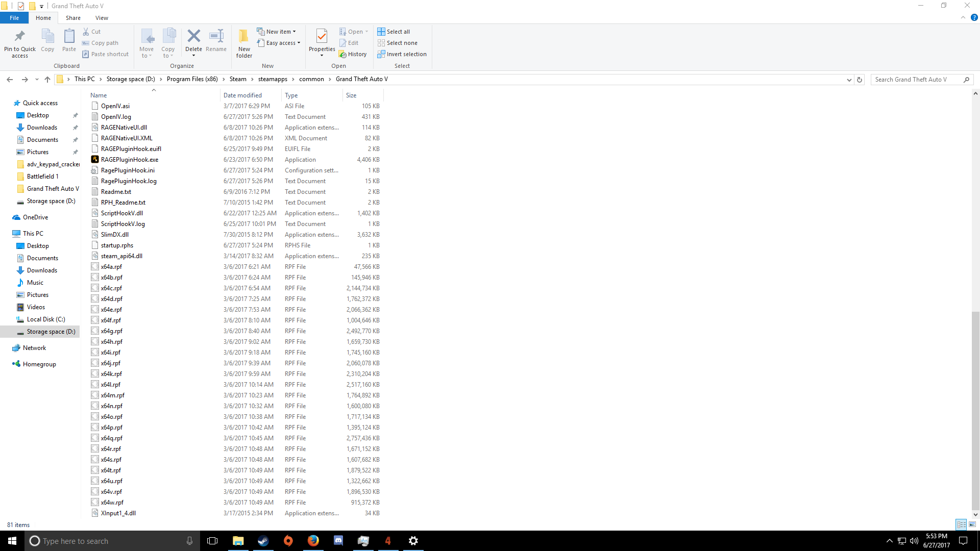Click the refresh icon beside address bar

click(860, 80)
